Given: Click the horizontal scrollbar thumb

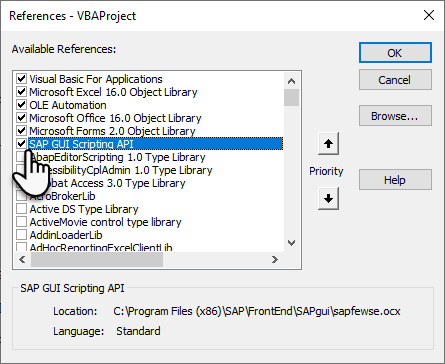Looking at the screenshot, I should [x=97, y=259].
